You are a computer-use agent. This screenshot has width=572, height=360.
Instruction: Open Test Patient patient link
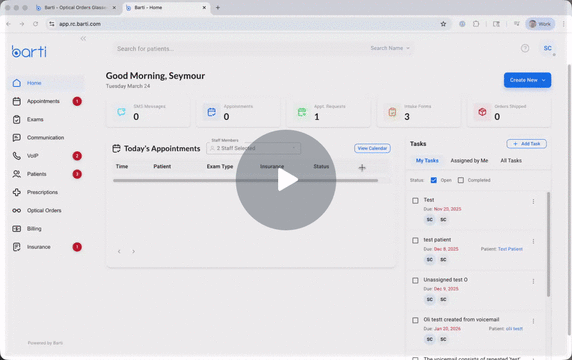tap(510, 249)
